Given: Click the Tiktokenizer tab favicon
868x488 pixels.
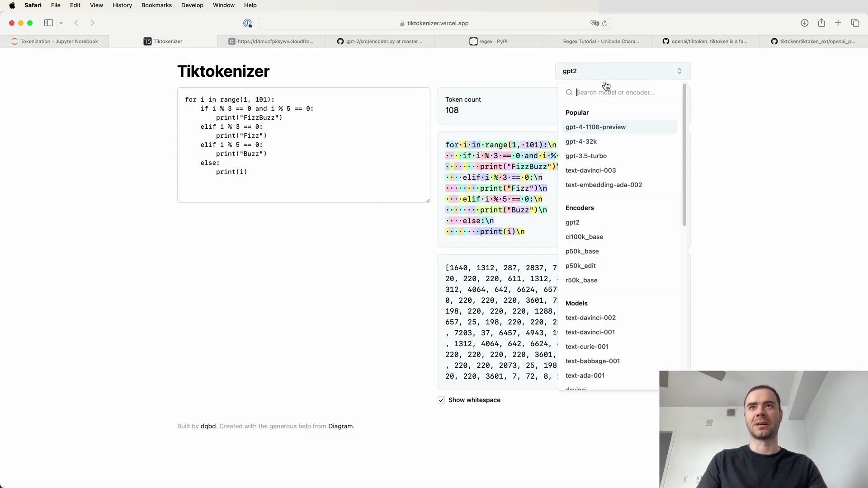Looking at the screenshot, I should (x=146, y=41).
